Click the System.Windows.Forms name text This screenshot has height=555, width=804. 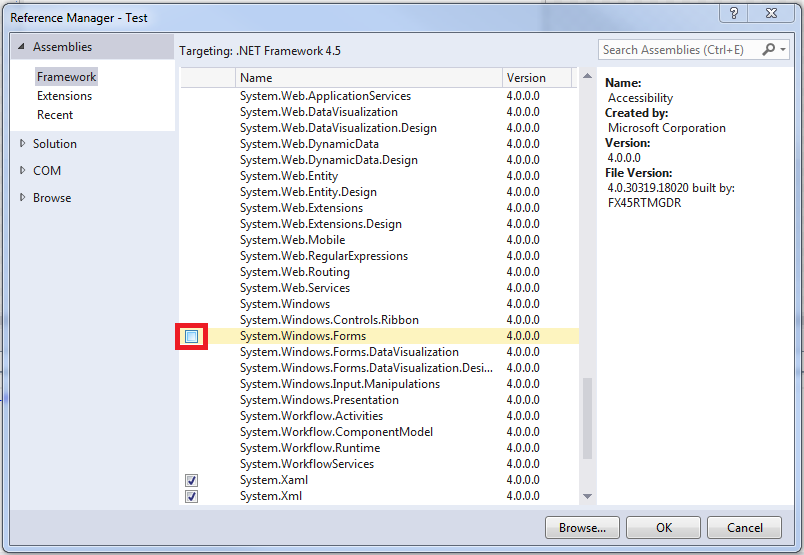coord(303,336)
